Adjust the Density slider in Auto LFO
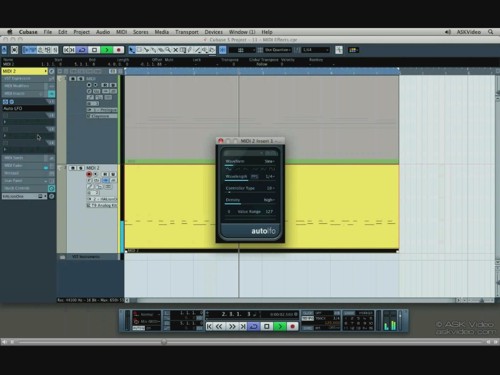The height and width of the screenshot is (375, 500). (x=250, y=204)
